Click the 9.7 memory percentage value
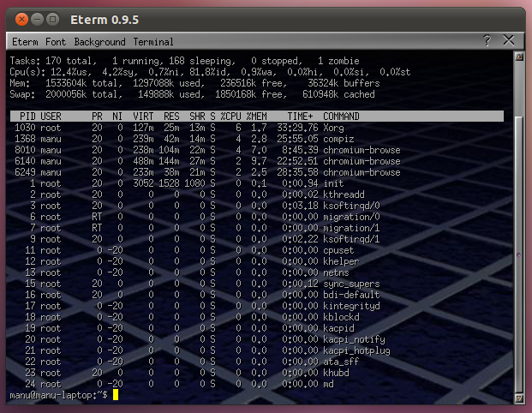 pos(259,161)
